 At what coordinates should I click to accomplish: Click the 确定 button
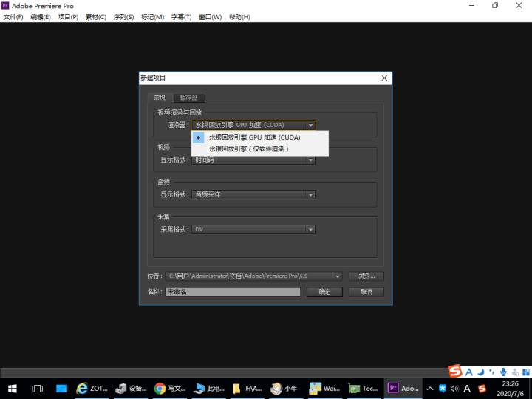pyautogui.click(x=324, y=292)
